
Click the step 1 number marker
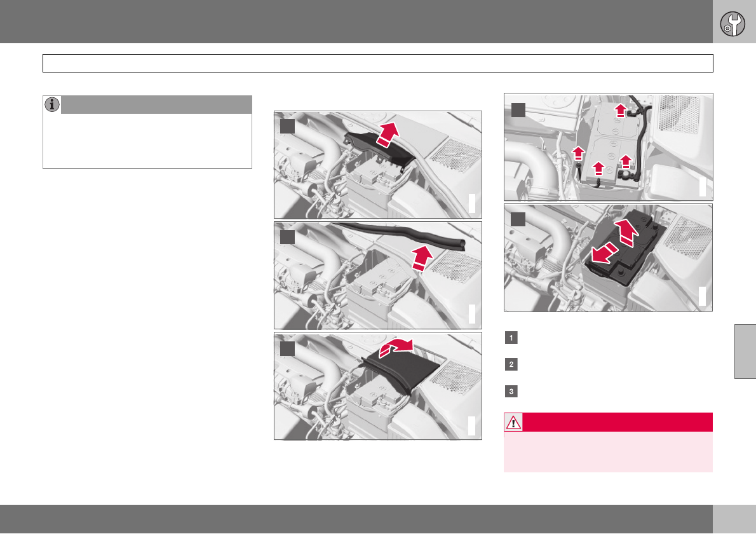510,338
